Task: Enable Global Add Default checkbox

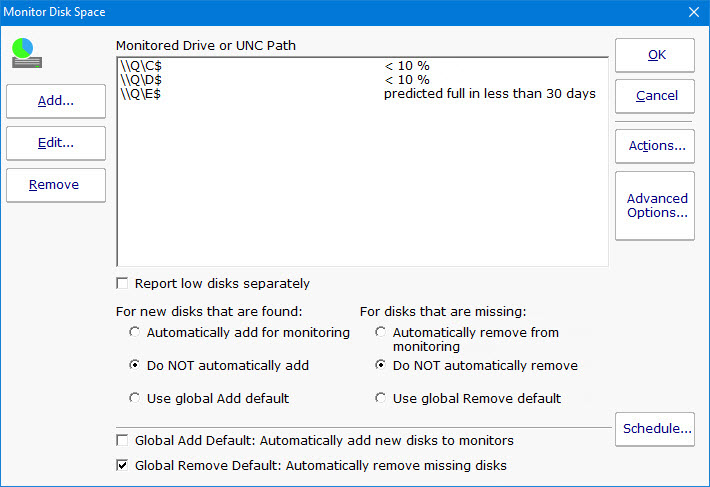Action: 123,441
